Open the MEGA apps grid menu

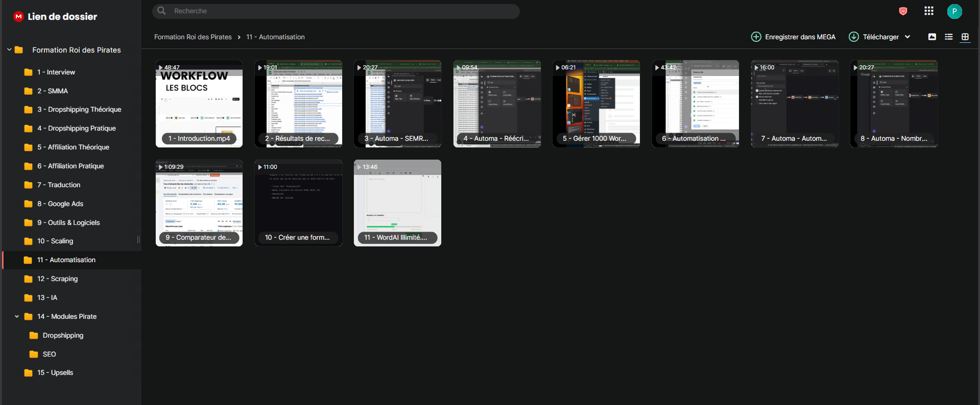point(929,11)
